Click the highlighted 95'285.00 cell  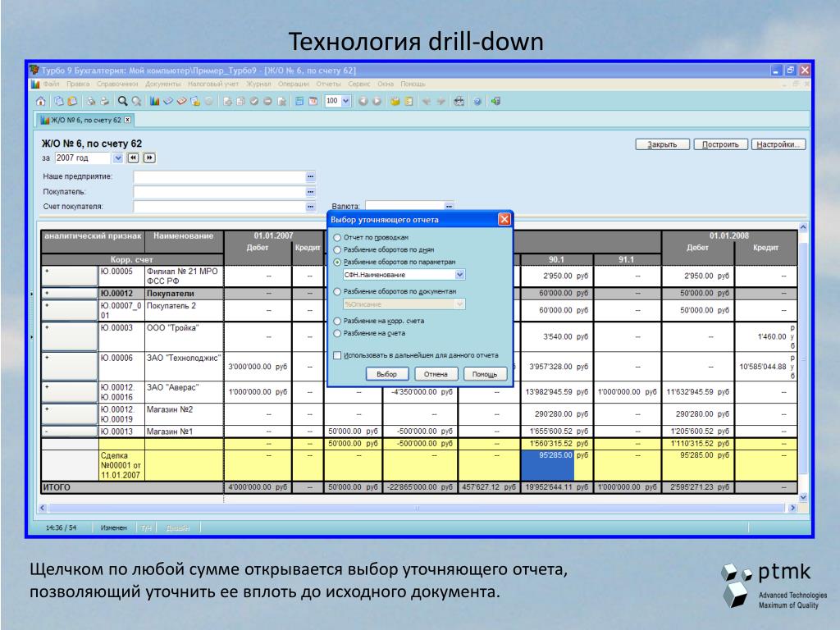(547, 464)
